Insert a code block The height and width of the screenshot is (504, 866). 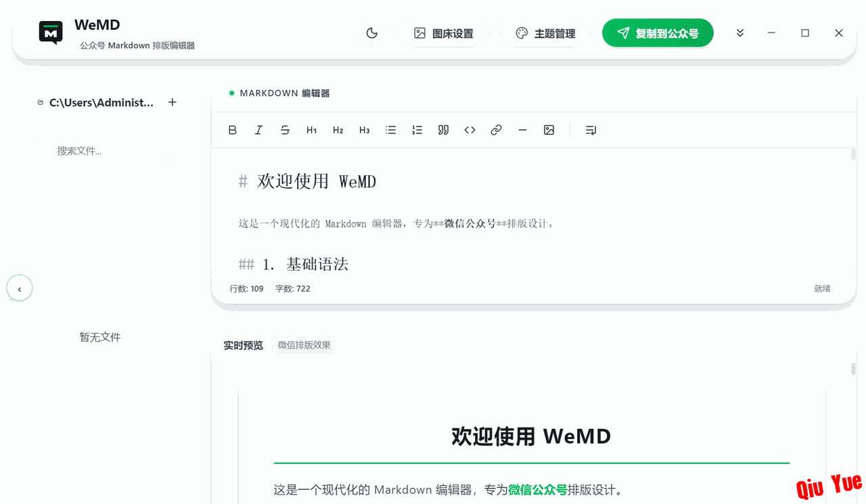tap(470, 130)
